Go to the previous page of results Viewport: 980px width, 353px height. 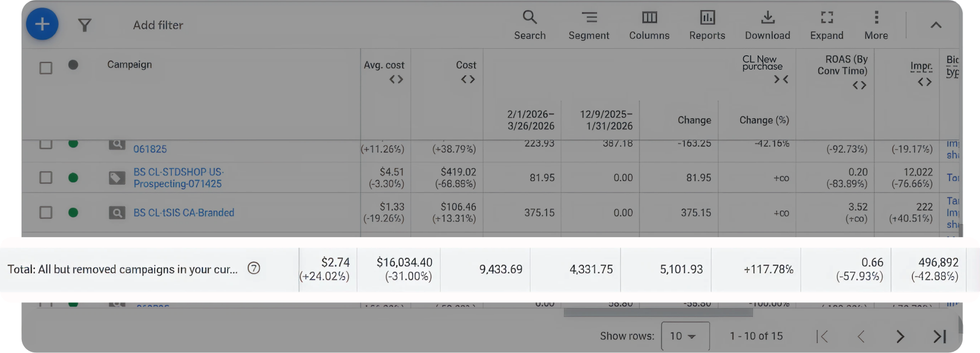pyautogui.click(x=861, y=337)
